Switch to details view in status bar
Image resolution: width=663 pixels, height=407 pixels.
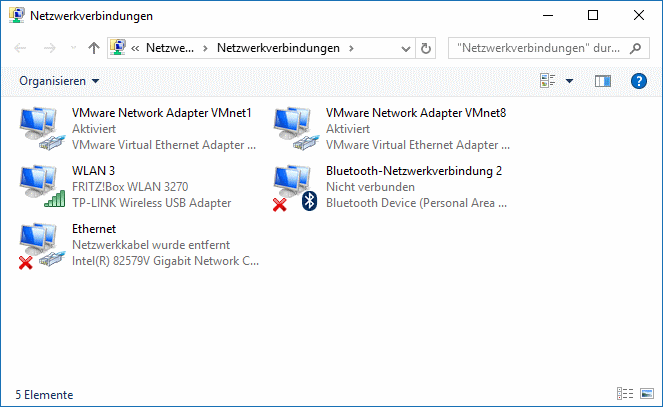point(625,394)
